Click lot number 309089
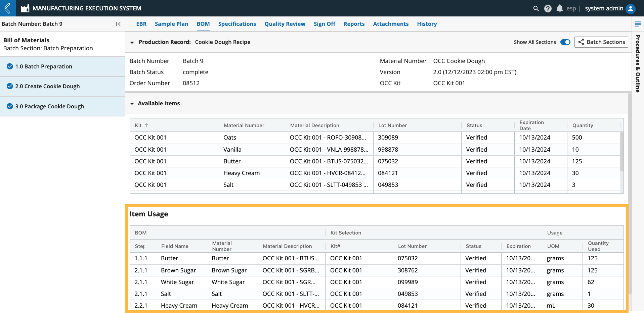The height and width of the screenshot is (313, 644). coord(388,138)
